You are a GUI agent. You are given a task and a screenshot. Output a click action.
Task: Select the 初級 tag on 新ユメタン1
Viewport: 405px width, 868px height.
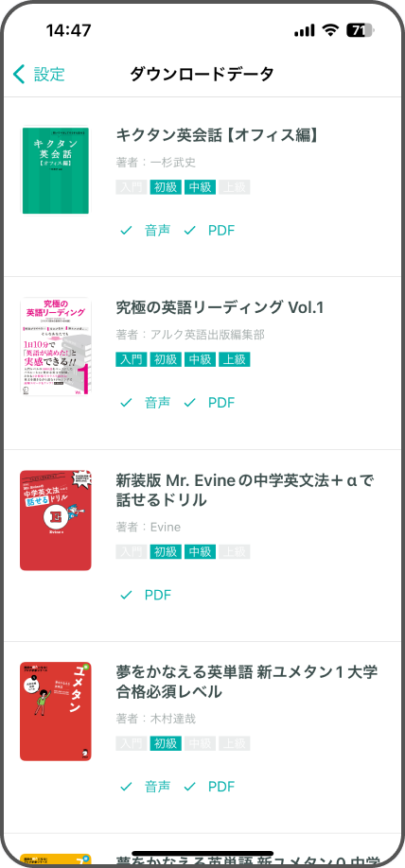(x=166, y=743)
